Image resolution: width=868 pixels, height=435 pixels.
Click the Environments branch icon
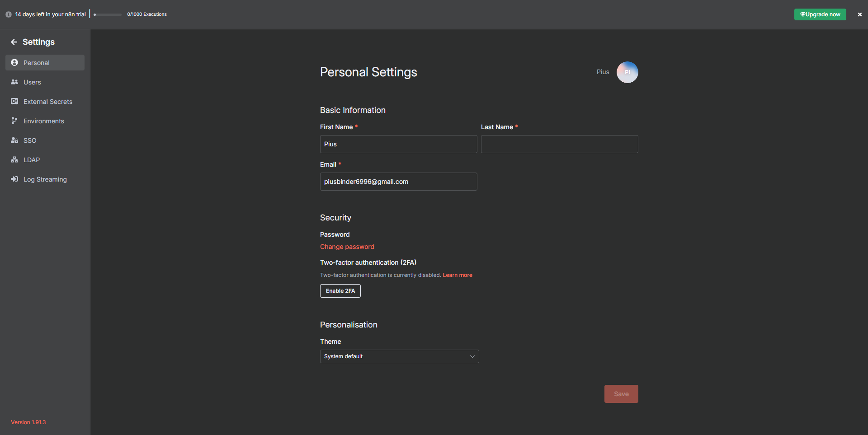coord(14,121)
